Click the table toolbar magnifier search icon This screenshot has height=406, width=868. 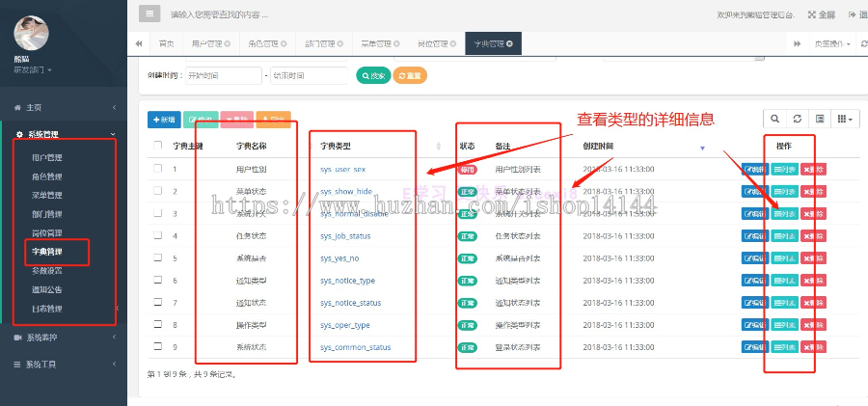click(774, 119)
